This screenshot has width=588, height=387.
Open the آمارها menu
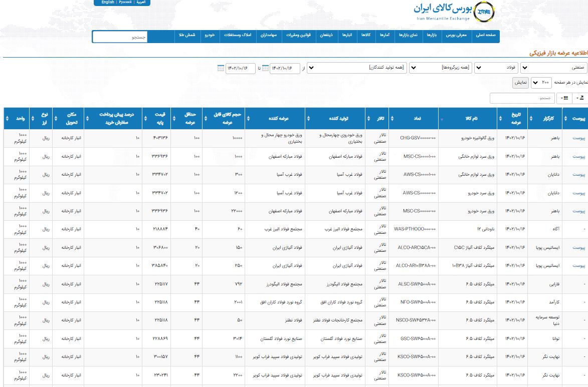tap(384, 35)
